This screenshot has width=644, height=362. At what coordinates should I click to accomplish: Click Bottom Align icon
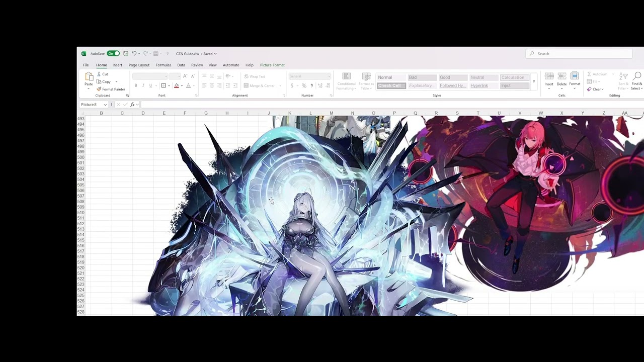(219, 76)
